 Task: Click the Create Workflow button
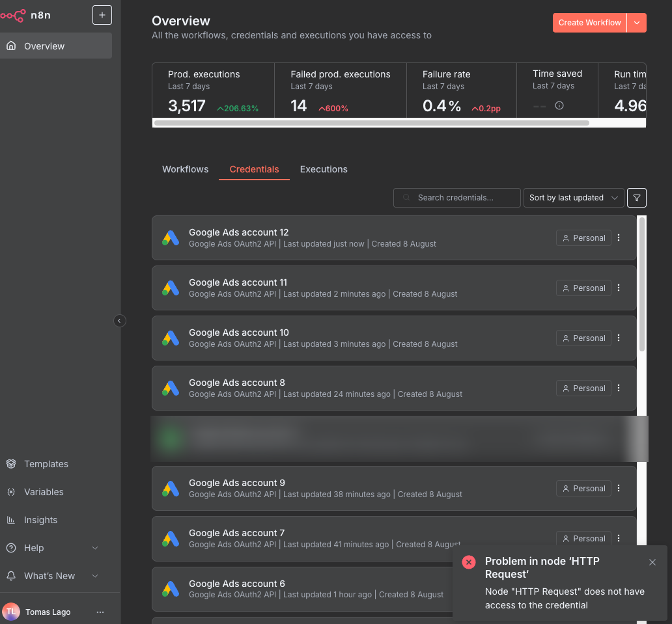[x=589, y=22]
